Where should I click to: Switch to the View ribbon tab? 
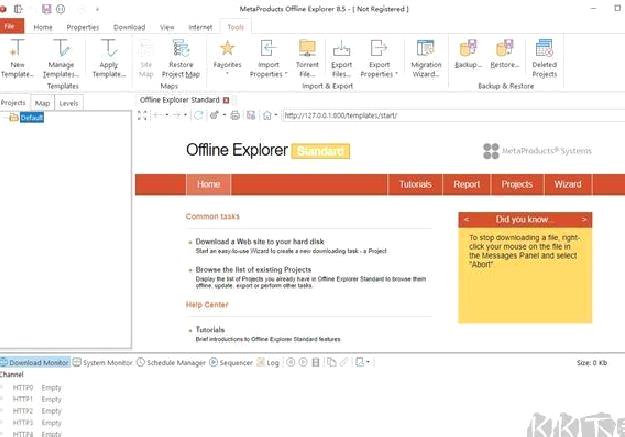167,27
